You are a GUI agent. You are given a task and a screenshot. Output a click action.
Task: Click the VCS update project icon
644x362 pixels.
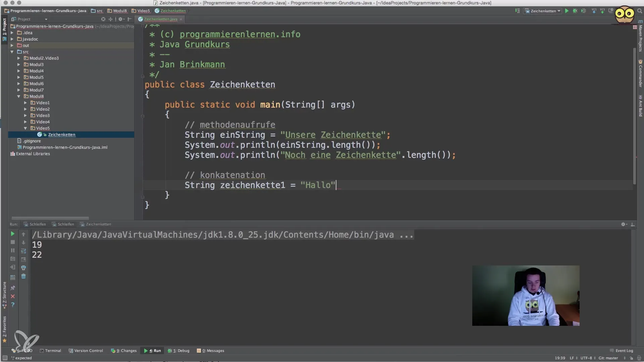coord(594,11)
